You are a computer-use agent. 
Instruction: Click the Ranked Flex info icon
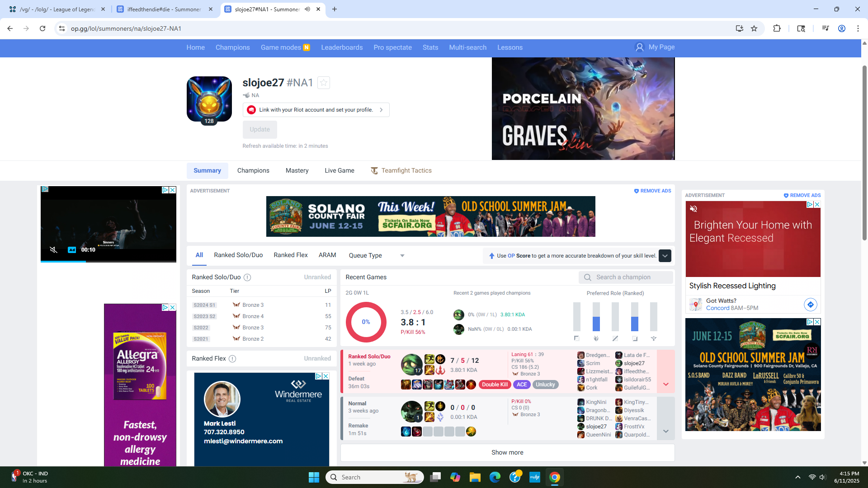click(232, 359)
